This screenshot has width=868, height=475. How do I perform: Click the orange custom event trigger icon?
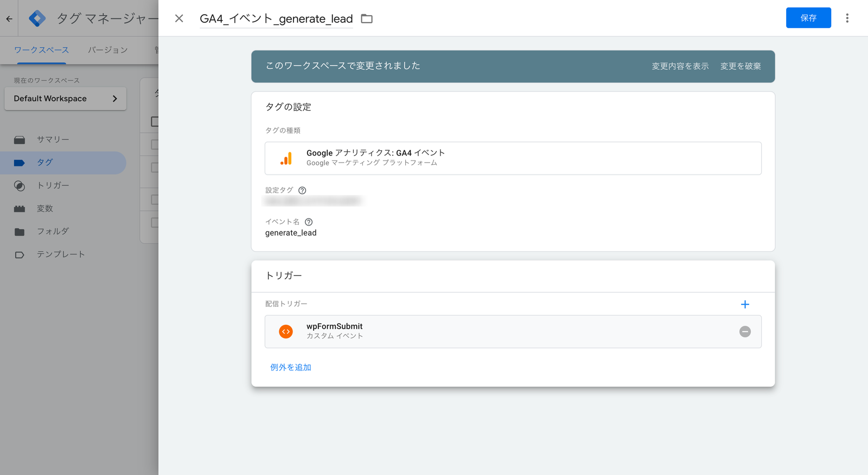tap(286, 331)
